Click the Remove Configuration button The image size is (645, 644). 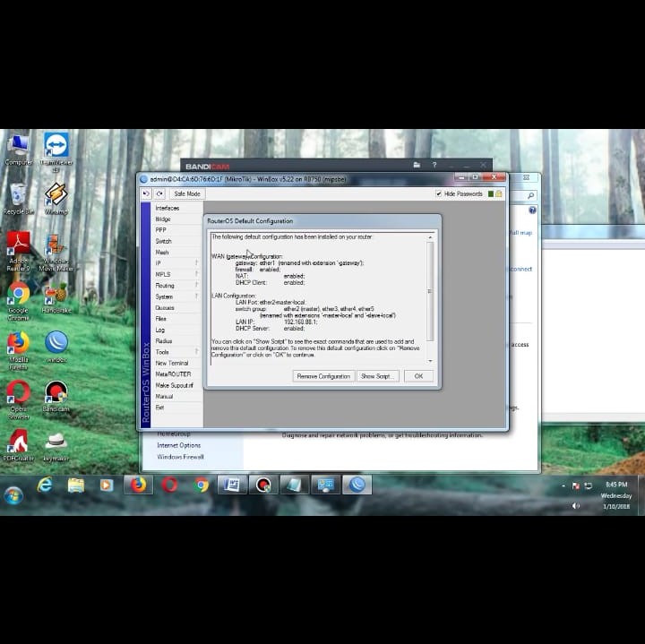(323, 376)
